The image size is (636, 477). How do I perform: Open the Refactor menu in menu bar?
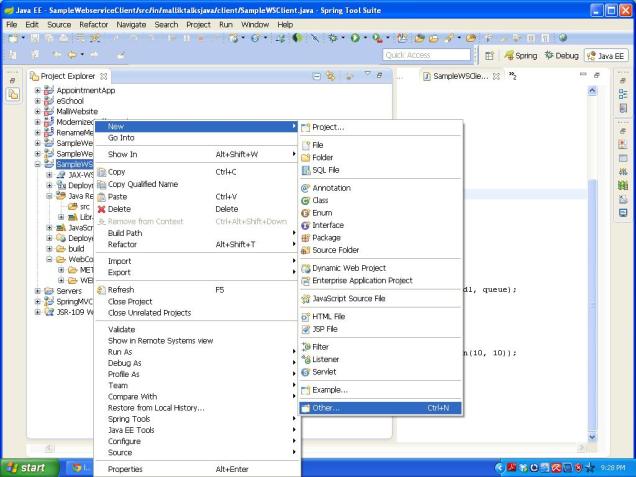tap(93, 24)
